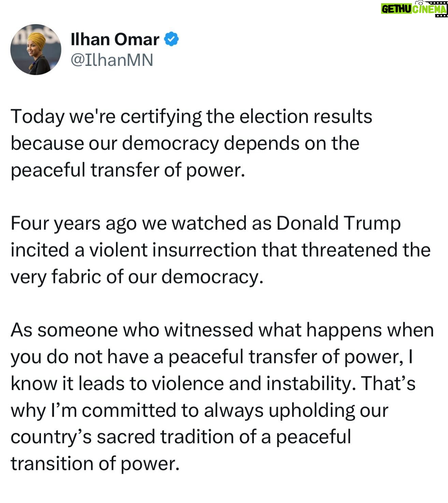Image resolution: width=448 pixels, height=503 pixels.
Task: Open the @IlhanMN handle link
Action: click(112, 60)
